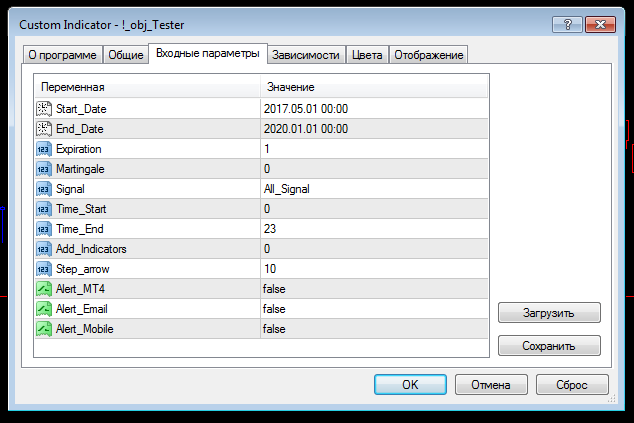Switch to the Общие tab

126,55
